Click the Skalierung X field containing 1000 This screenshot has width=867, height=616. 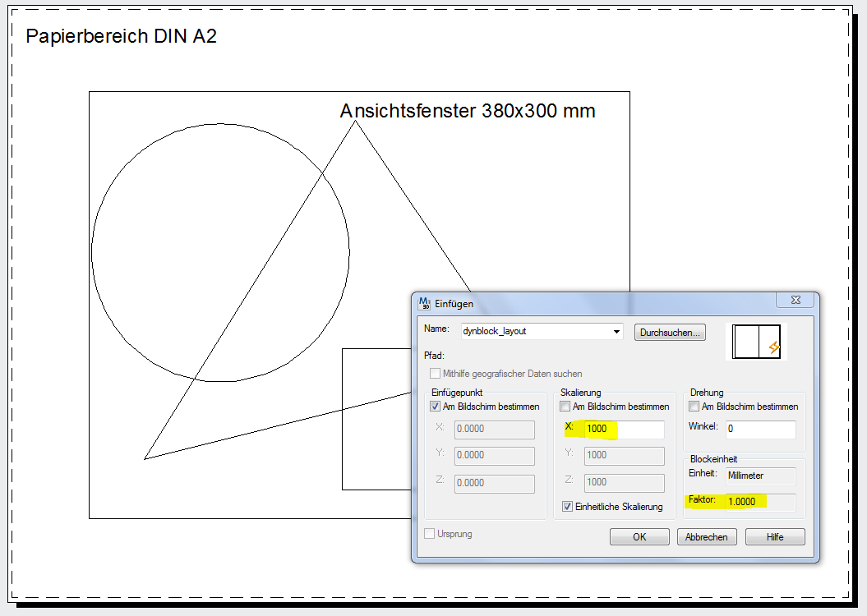tap(624, 429)
